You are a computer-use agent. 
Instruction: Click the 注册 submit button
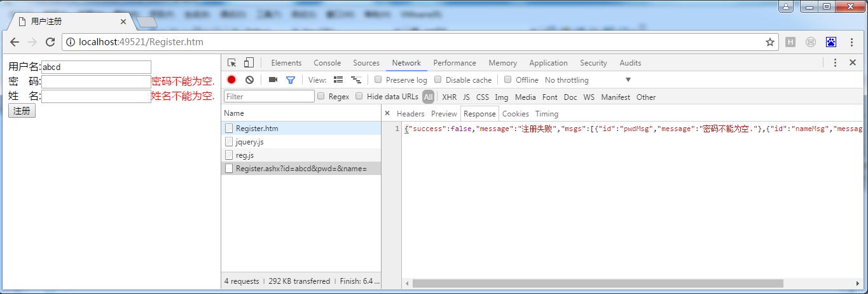tap(22, 111)
